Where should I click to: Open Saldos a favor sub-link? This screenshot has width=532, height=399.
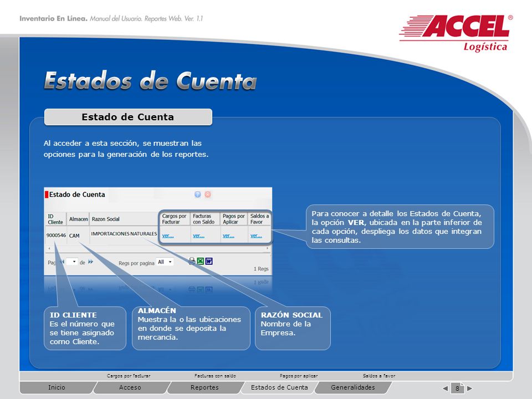tap(379, 376)
